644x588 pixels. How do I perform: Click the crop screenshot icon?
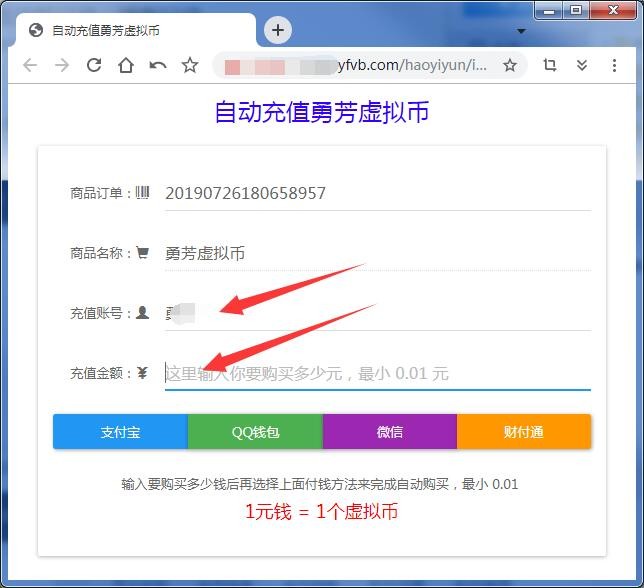[x=550, y=65]
